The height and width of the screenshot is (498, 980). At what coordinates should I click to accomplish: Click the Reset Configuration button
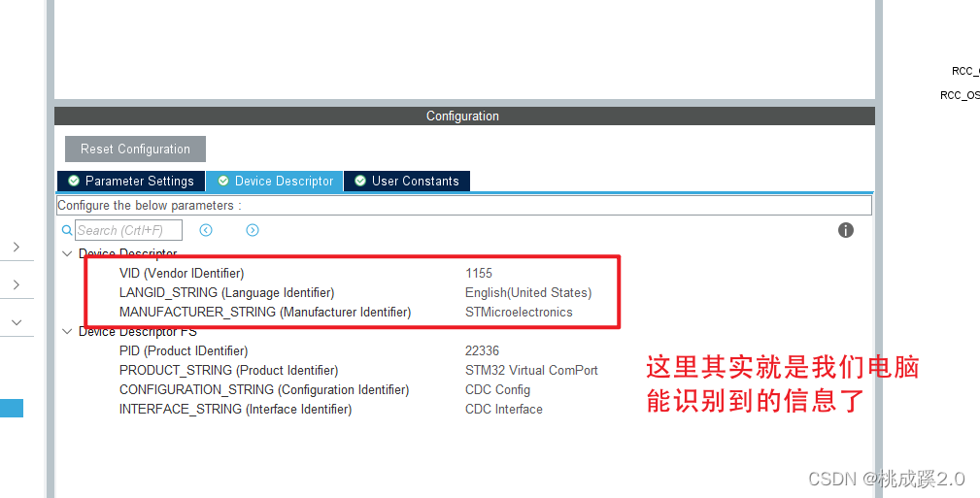[x=135, y=149]
